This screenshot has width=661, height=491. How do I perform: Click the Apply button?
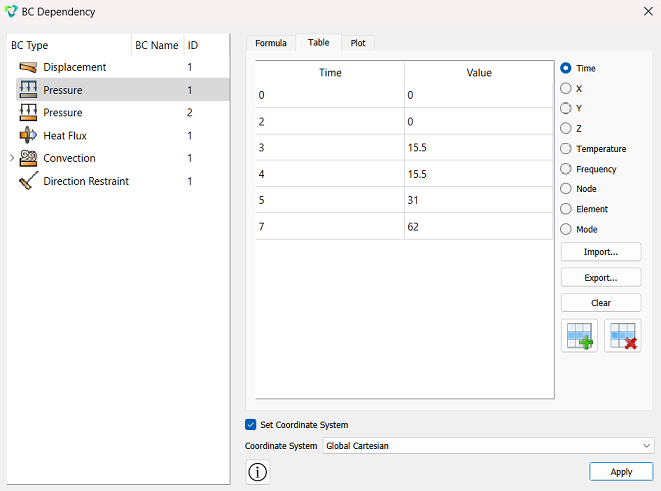tap(621, 472)
